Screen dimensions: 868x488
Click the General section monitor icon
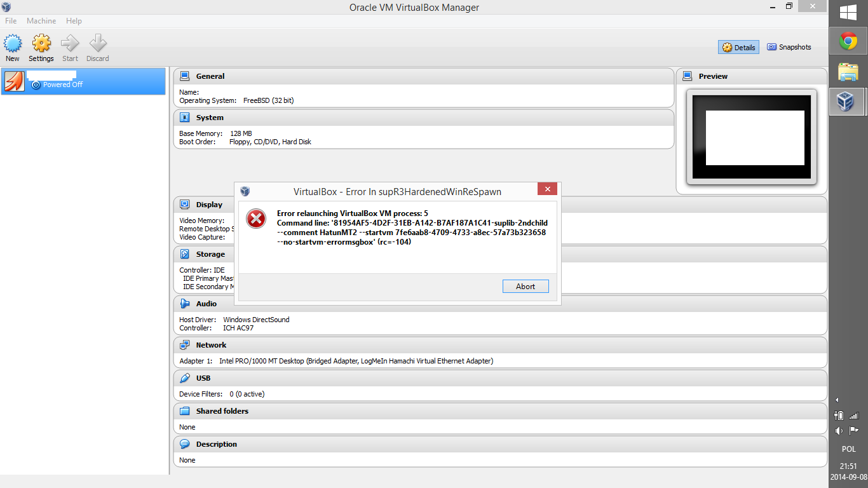(x=185, y=76)
